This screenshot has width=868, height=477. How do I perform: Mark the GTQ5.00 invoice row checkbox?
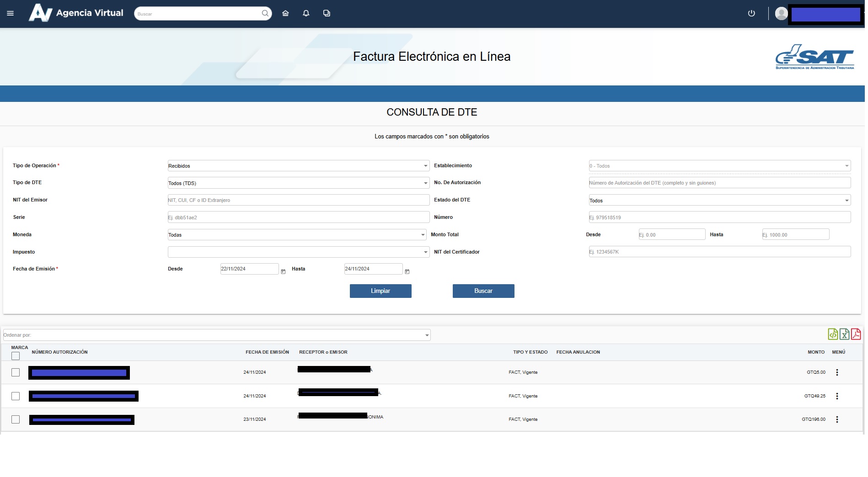(16, 372)
